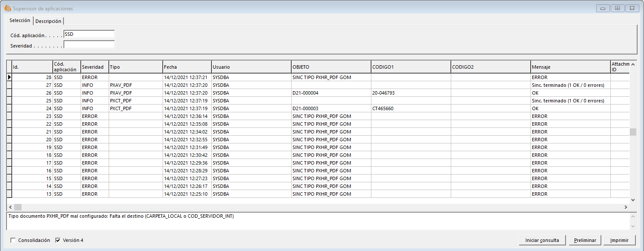Switch to the Descripción tab
644x251 pixels.
click(48, 21)
